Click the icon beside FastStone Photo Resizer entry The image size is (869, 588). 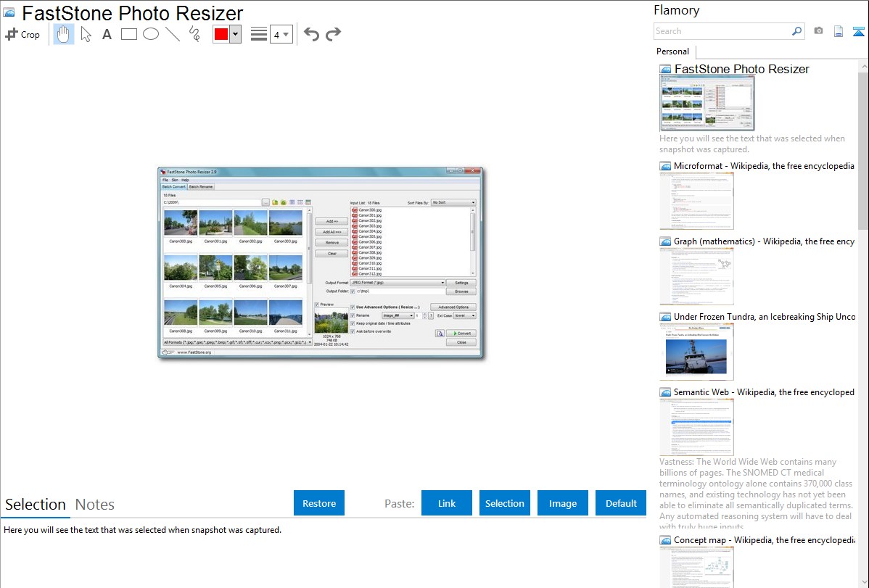[665, 70]
